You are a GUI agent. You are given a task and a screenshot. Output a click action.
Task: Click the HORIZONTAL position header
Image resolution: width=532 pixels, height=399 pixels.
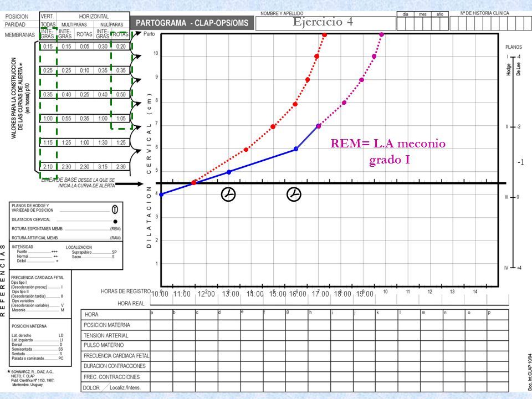pyautogui.click(x=94, y=16)
